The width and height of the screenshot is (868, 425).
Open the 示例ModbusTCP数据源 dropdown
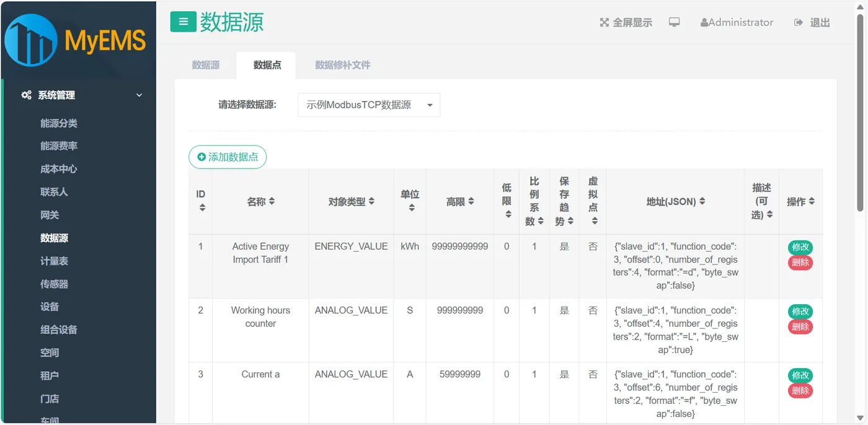tap(368, 105)
